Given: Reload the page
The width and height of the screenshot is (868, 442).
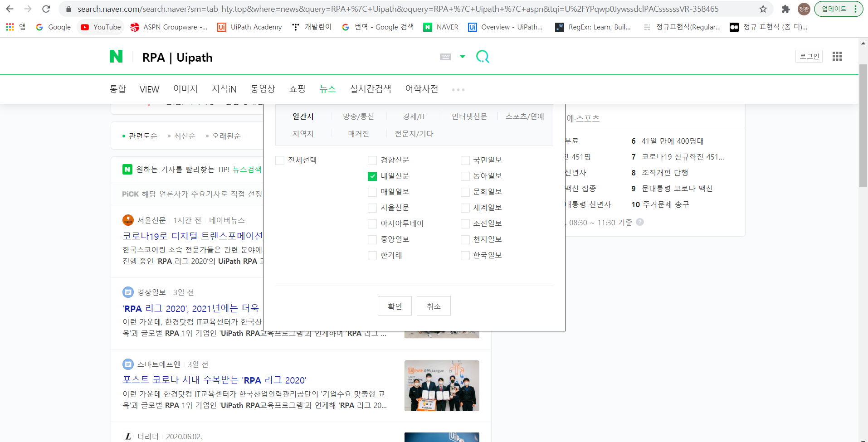Looking at the screenshot, I should pos(46,9).
